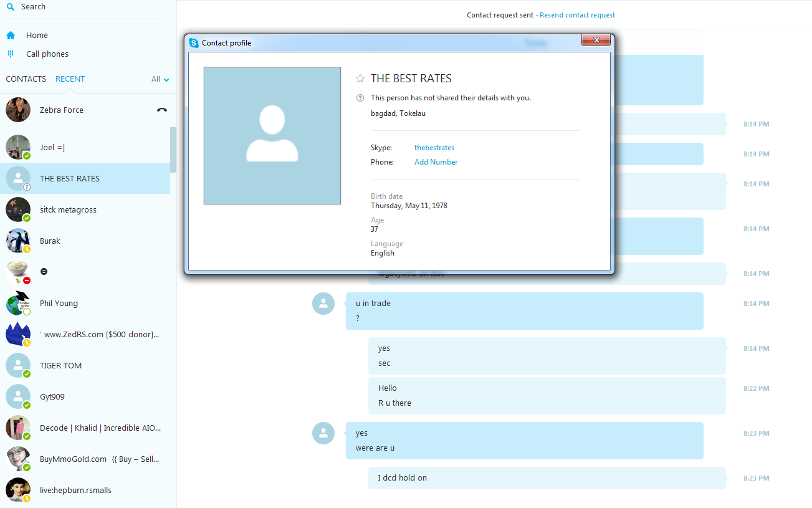Click the large profile picture placeholder
Viewport: 812px width, 508px height.
[x=272, y=136]
